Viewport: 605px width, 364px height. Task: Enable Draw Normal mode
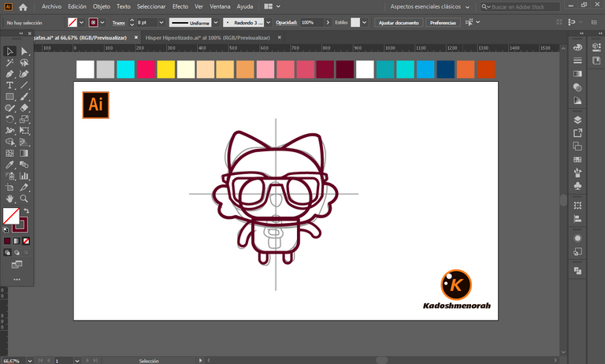click(x=7, y=252)
